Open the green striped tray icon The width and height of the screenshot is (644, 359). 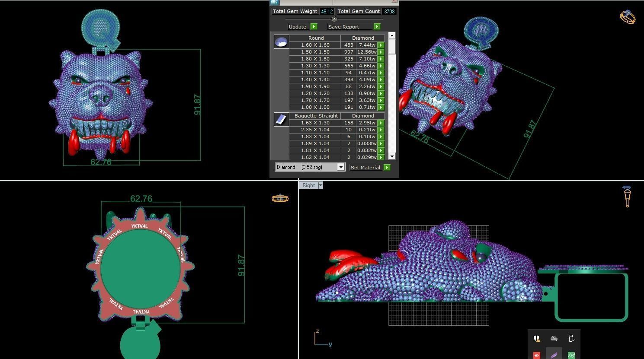coord(571,355)
